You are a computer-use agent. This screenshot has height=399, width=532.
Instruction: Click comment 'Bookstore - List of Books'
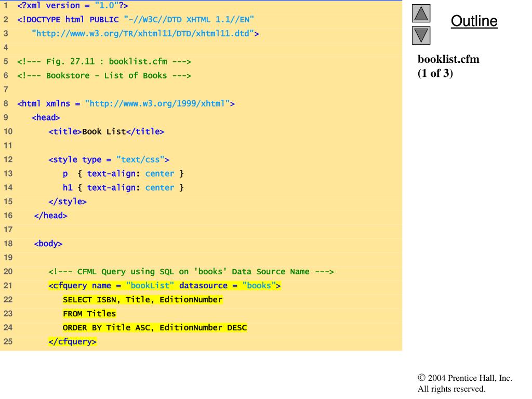point(104,75)
